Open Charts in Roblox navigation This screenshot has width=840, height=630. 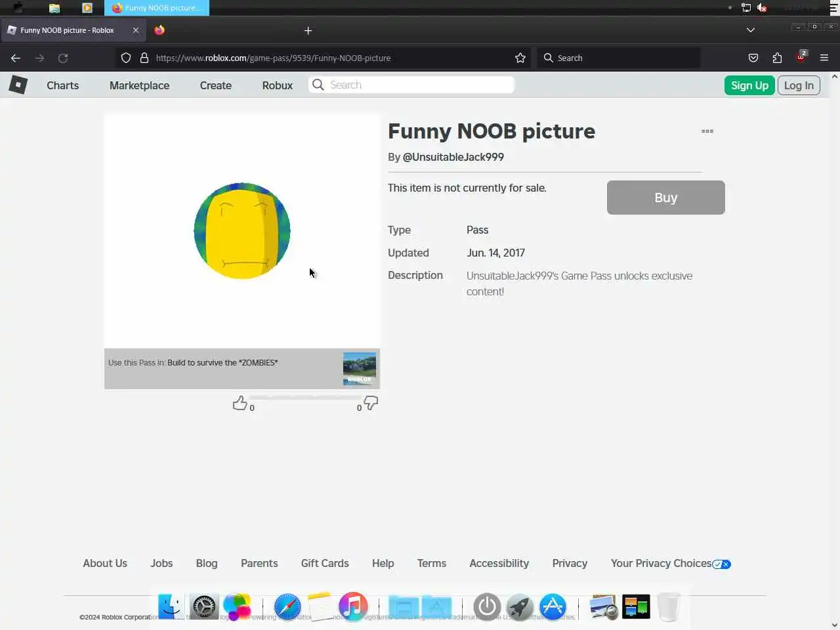[x=62, y=85]
